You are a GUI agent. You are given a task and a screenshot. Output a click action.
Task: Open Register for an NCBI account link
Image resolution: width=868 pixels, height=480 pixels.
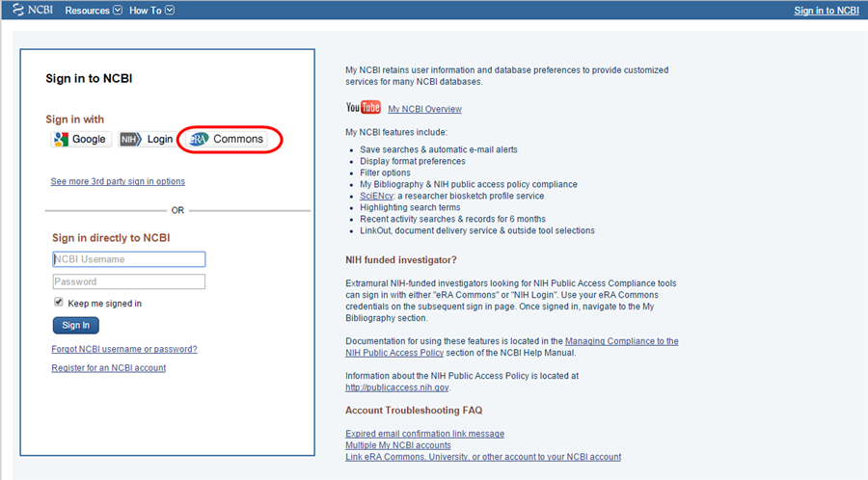click(x=108, y=368)
